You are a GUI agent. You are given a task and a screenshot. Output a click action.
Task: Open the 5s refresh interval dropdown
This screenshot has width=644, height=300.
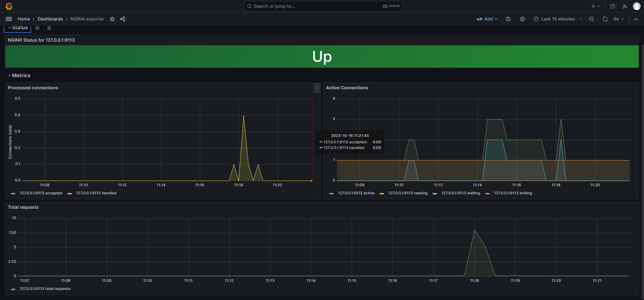(x=619, y=19)
